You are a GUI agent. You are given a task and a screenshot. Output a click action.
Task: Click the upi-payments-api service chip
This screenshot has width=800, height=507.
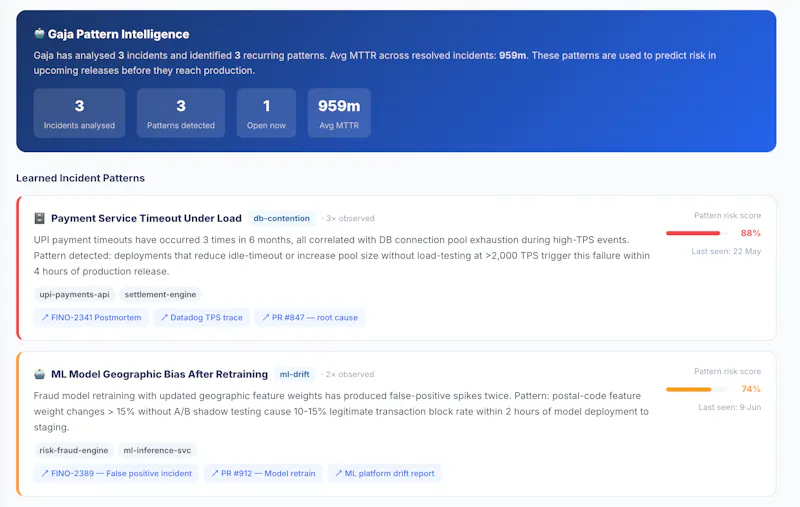pos(74,294)
